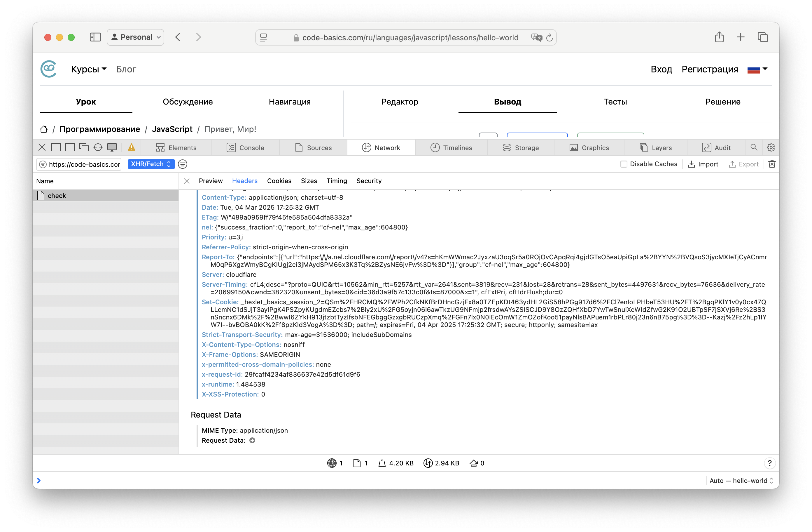Click the reload page icon in address bar

(549, 38)
